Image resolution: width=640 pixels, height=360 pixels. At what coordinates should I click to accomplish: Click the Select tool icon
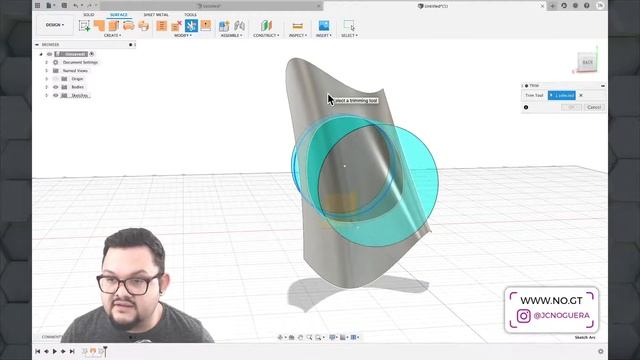tap(349, 26)
